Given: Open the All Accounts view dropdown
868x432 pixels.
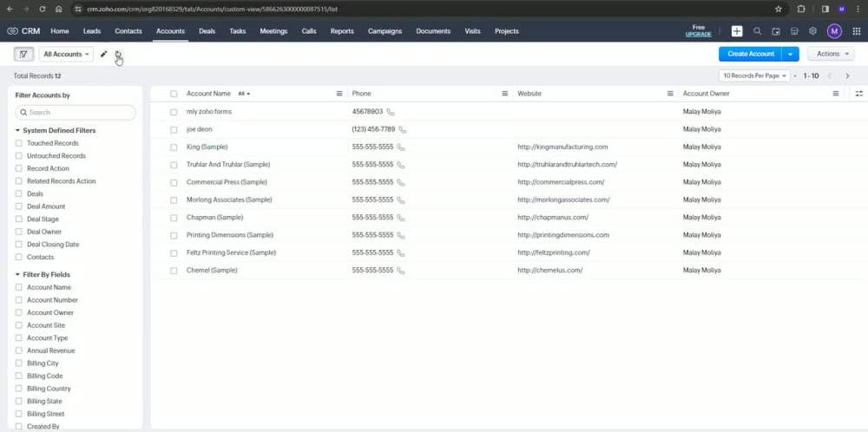Looking at the screenshot, I should pyautogui.click(x=67, y=54).
